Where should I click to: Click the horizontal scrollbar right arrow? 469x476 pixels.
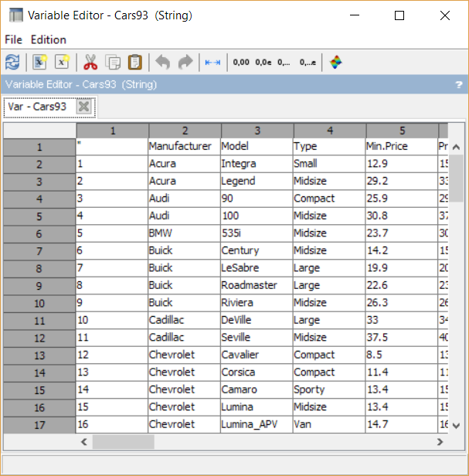[440, 442]
